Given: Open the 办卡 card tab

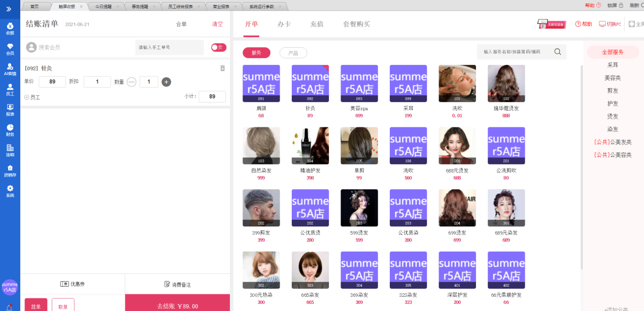Looking at the screenshot, I should (x=284, y=24).
